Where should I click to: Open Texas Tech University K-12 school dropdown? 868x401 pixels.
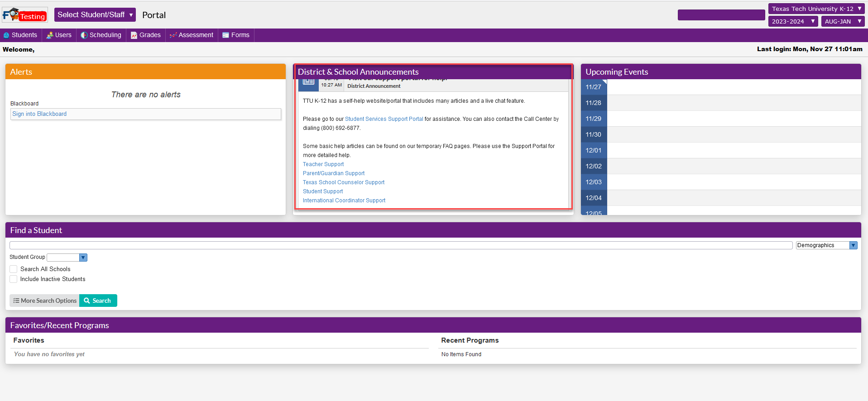[816, 9]
